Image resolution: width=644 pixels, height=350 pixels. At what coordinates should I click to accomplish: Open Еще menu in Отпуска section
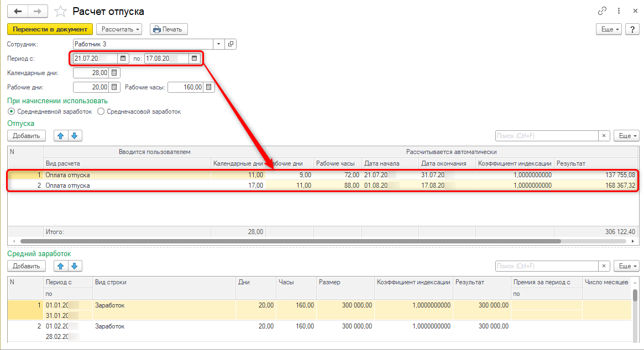coord(627,136)
